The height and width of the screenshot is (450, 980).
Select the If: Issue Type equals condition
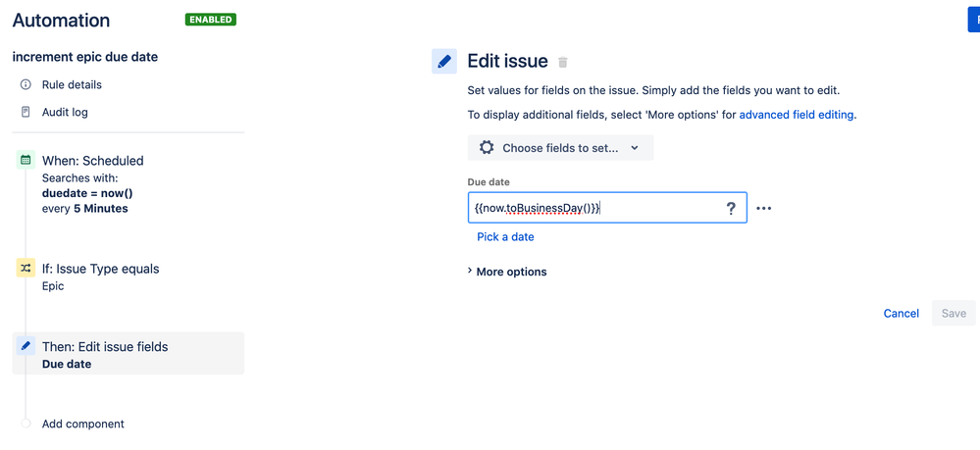[101, 269]
